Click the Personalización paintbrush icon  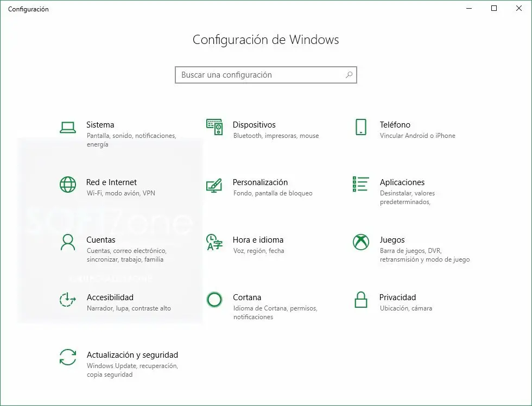214,185
